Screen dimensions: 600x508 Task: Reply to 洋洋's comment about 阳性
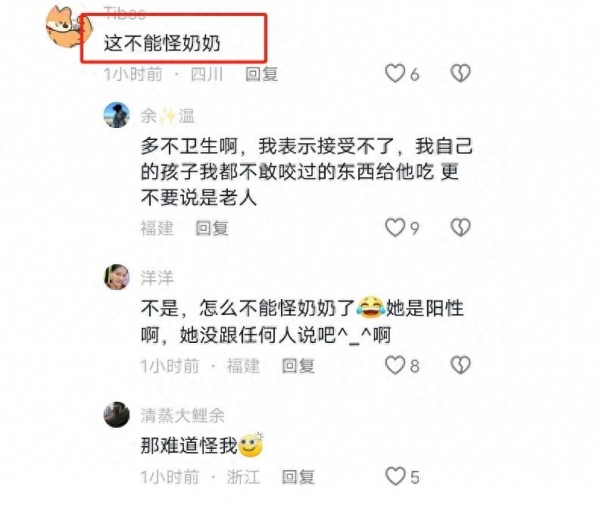click(x=298, y=366)
